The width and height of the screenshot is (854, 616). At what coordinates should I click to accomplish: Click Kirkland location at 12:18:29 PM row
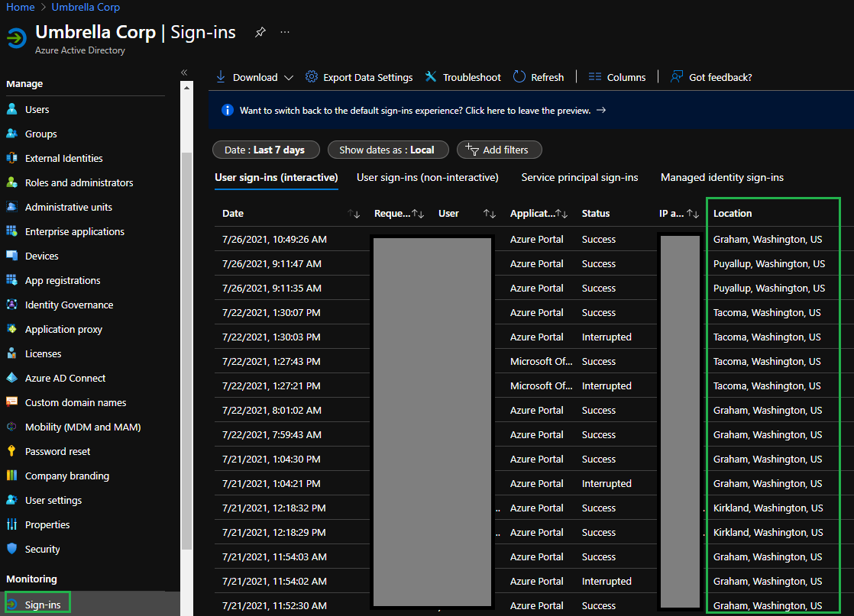(x=768, y=532)
